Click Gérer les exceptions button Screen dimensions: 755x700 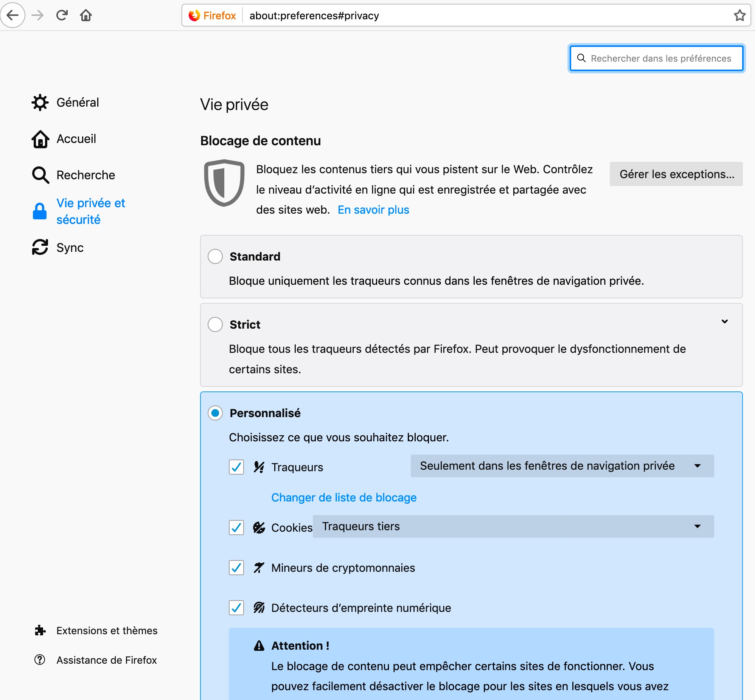click(676, 174)
